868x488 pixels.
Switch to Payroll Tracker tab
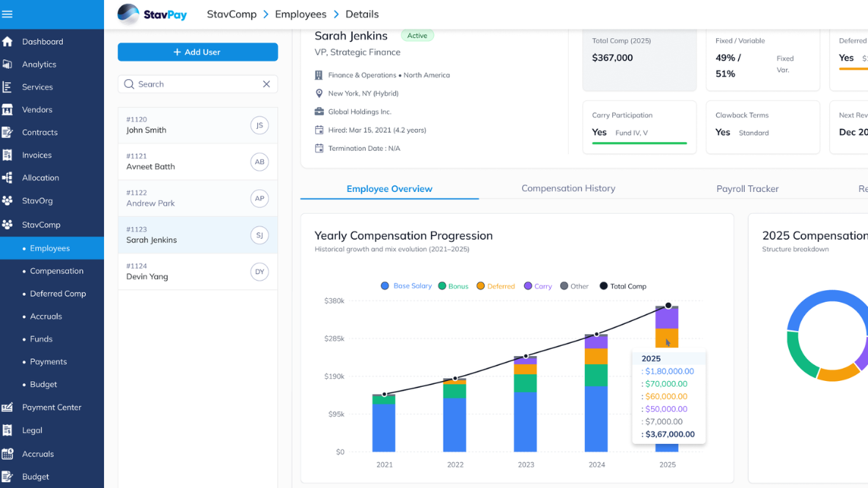(747, 188)
